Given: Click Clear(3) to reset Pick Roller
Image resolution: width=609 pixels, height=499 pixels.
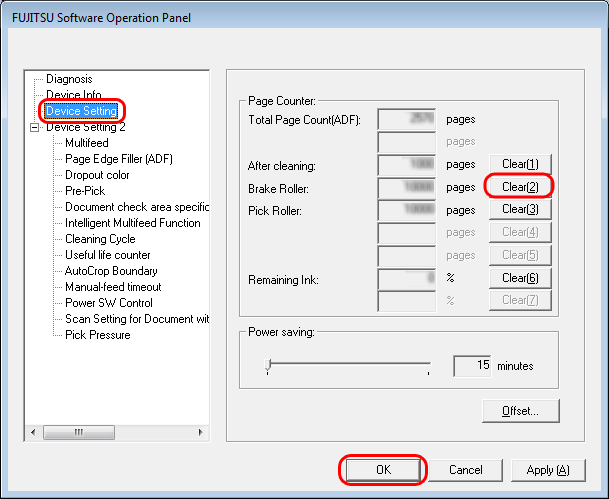Looking at the screenshot, I should point(520,209).
